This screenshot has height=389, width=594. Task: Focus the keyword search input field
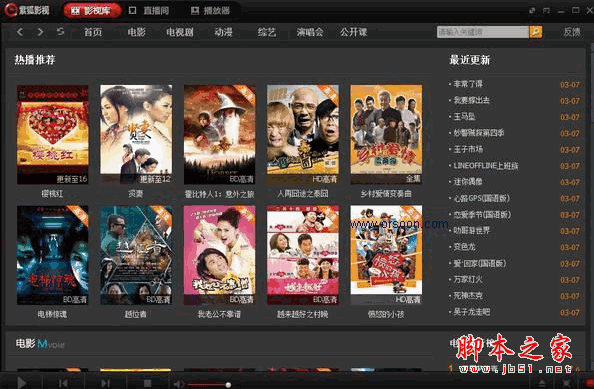pyautogui.click(x=483, y=32)
